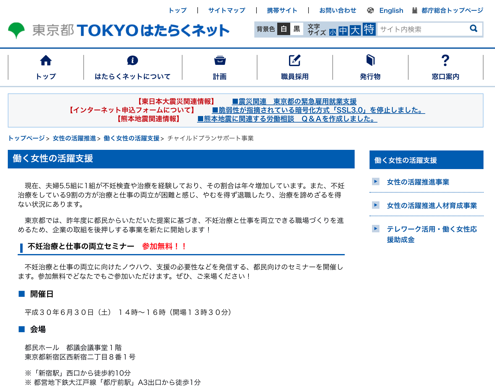Click the sidebar header 働く女性の活躍支援
The width and height of the screenshot is (495, 389).
pyautogui.click(x=426, y=160)
